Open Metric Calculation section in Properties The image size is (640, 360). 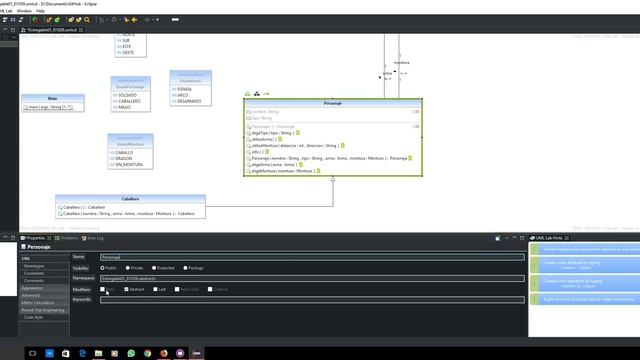pos(38,303)
